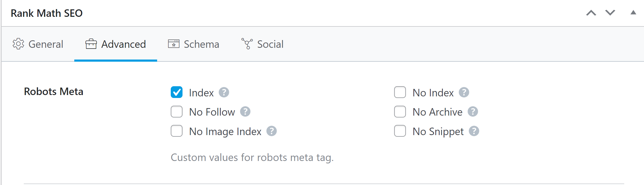Select the General settings tab
Screen dimensions: 644x185
46,44
